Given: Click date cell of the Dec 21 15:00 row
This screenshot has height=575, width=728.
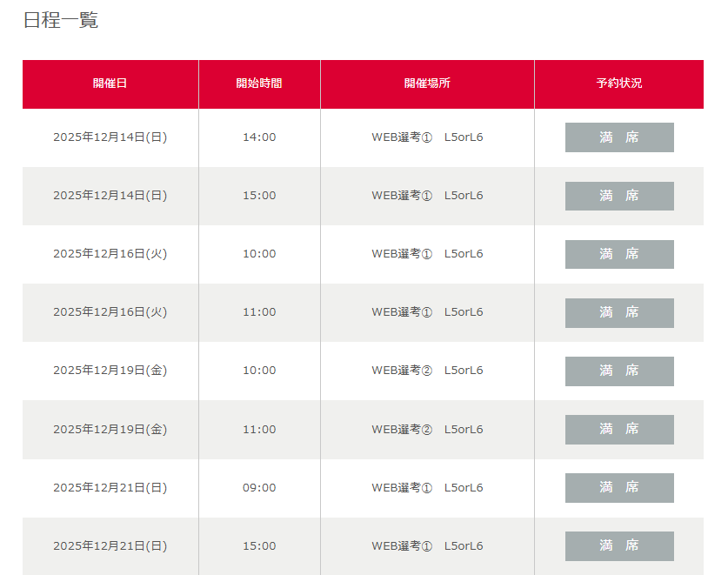Looking at the screenshot, I should coord(110,546).
